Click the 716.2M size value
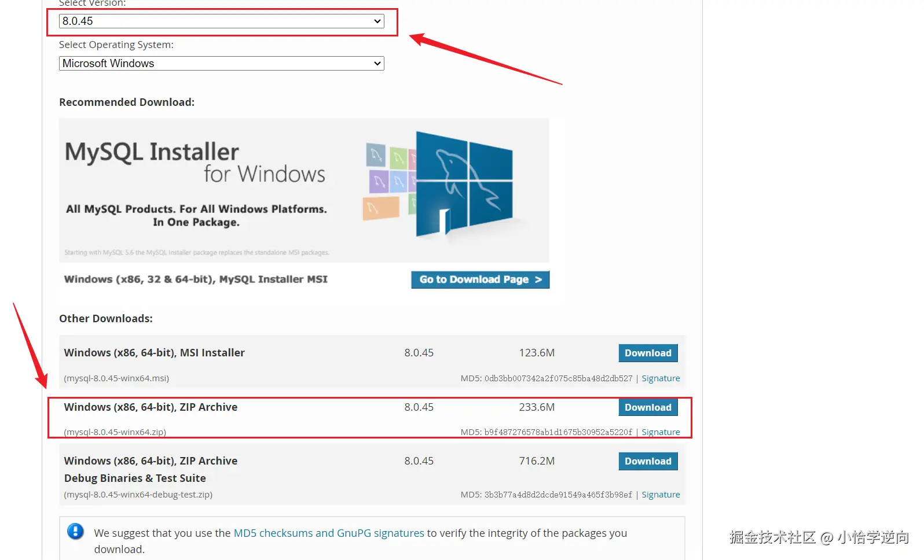Viewport: 924px width, 560px height. coord(537,461)
